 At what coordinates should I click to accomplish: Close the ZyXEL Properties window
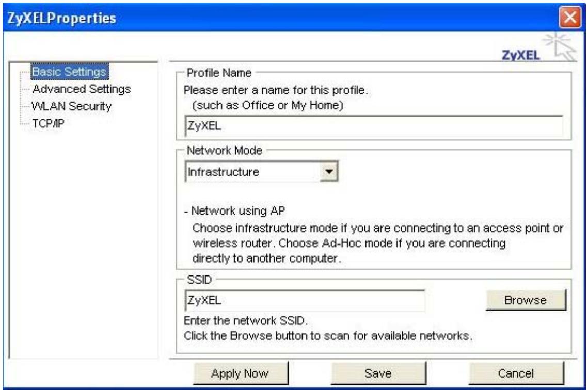[x=569, y=17]
